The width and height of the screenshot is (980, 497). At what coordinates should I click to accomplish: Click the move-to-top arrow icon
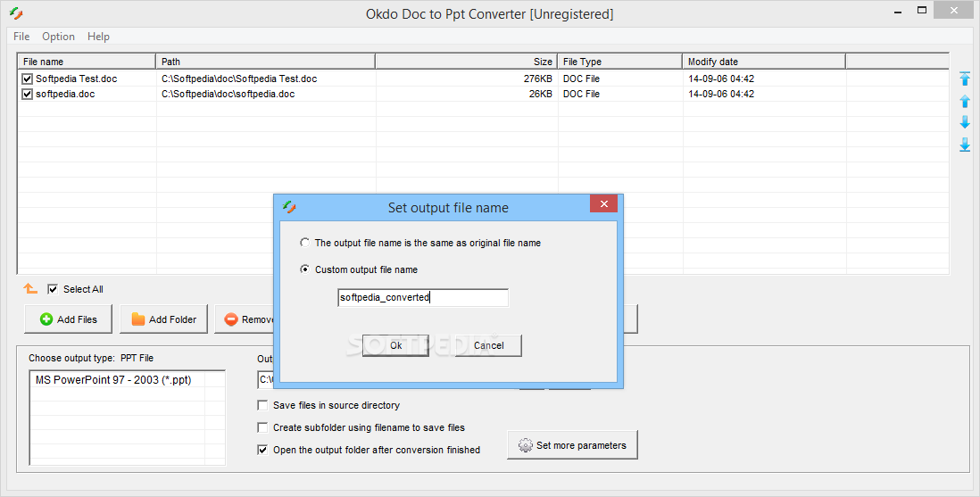[964, 79]
